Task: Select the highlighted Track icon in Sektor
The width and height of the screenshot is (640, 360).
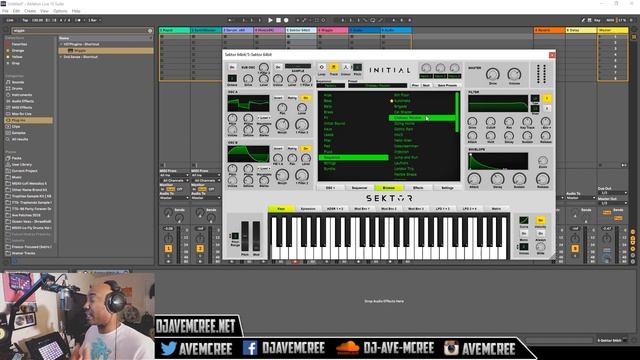Action: click(x=333, y=68)
